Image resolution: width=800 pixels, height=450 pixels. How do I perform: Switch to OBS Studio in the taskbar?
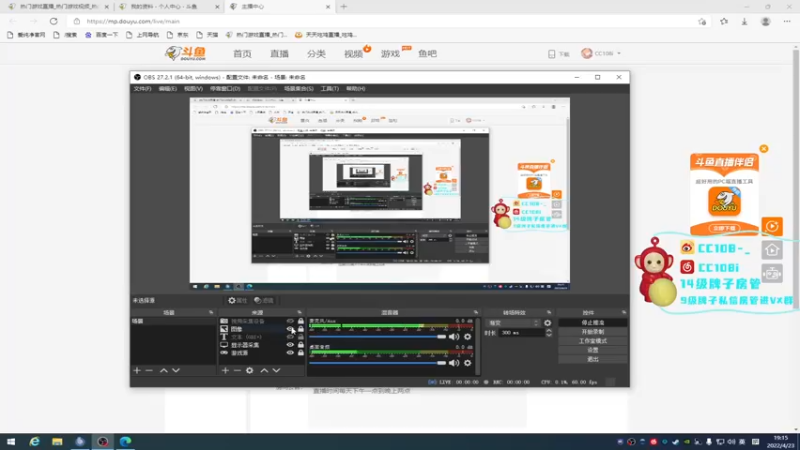103,441
